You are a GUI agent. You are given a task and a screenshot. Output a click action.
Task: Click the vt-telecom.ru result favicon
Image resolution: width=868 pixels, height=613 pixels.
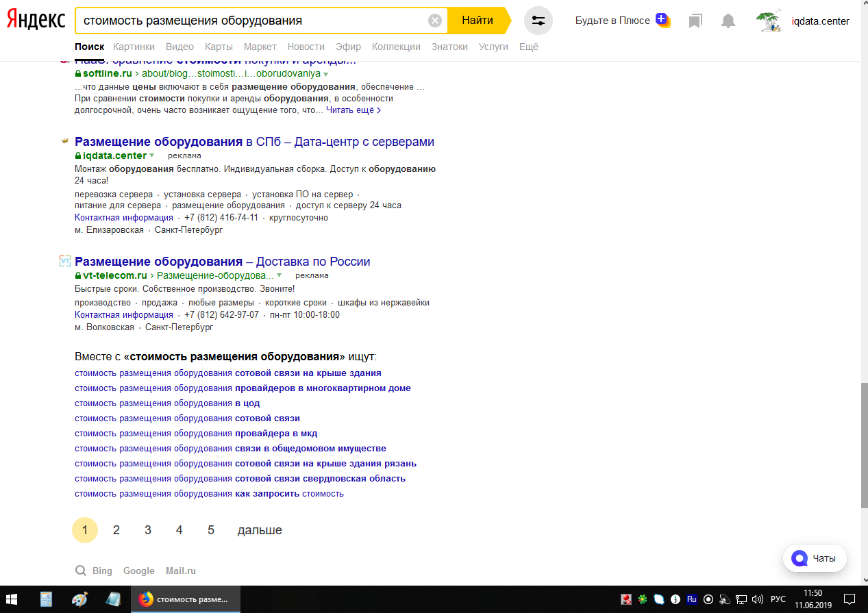(65, 261)
